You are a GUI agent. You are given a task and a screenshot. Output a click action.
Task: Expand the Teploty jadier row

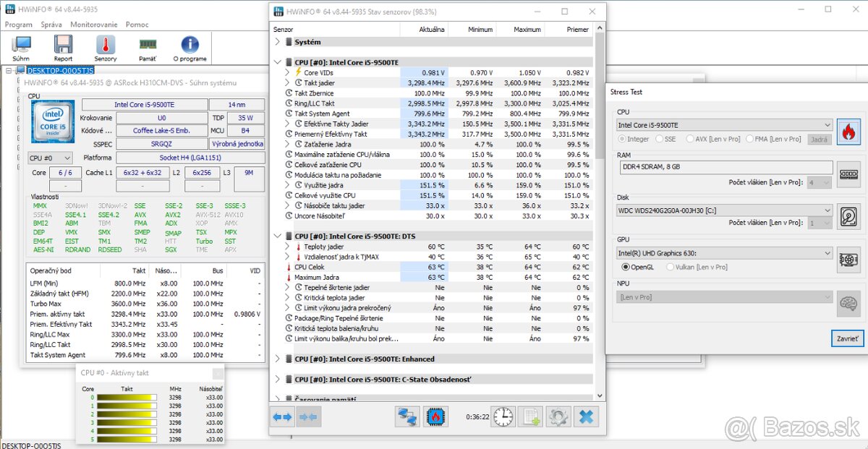(287, 247)
